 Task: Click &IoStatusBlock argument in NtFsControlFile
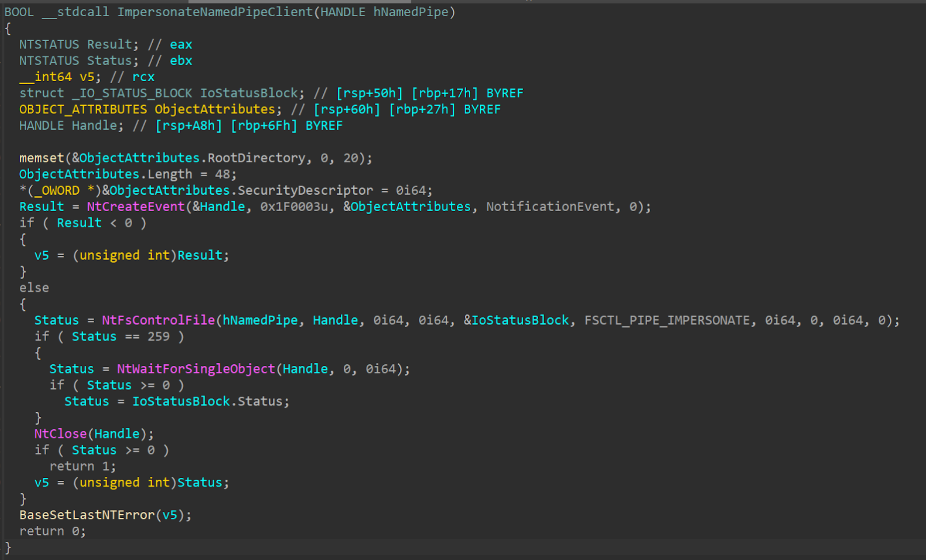(516, 320)
